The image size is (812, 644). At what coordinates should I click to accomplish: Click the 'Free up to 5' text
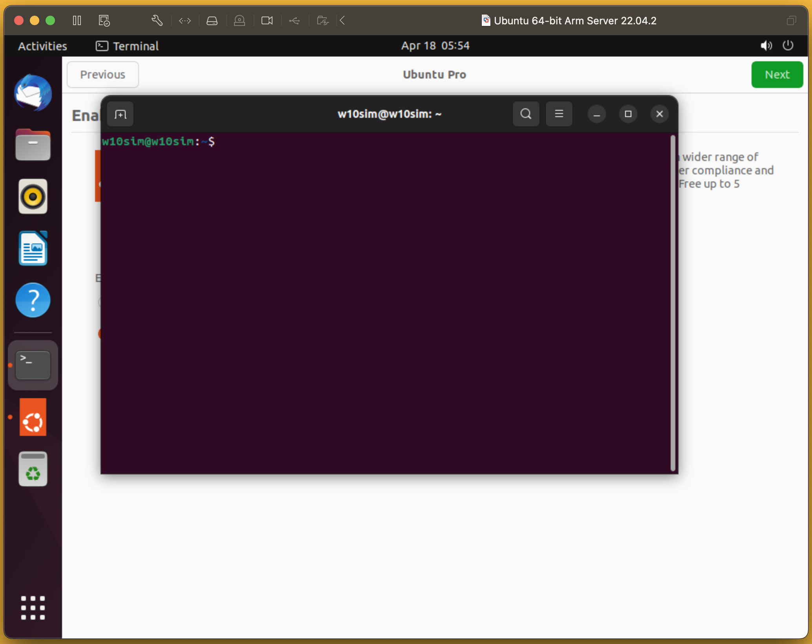coord(709,184)
